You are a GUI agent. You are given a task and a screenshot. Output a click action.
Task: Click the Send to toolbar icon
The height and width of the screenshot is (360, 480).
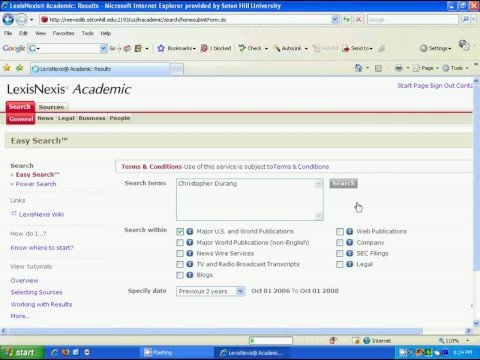[x=346, y=48]
